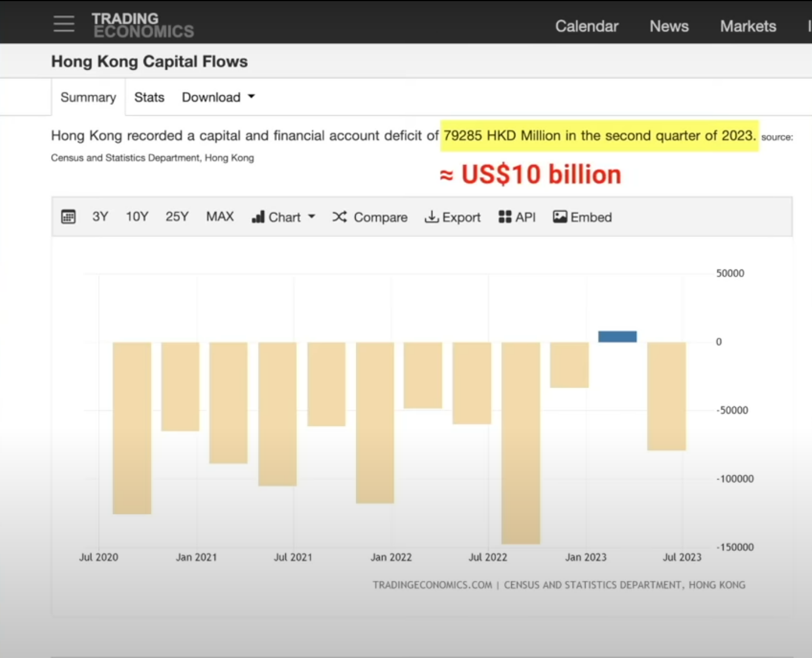Click the Trading Economics logo
Image resolution: width=812 pixels, height=658 pixels.
click(142, 26)
